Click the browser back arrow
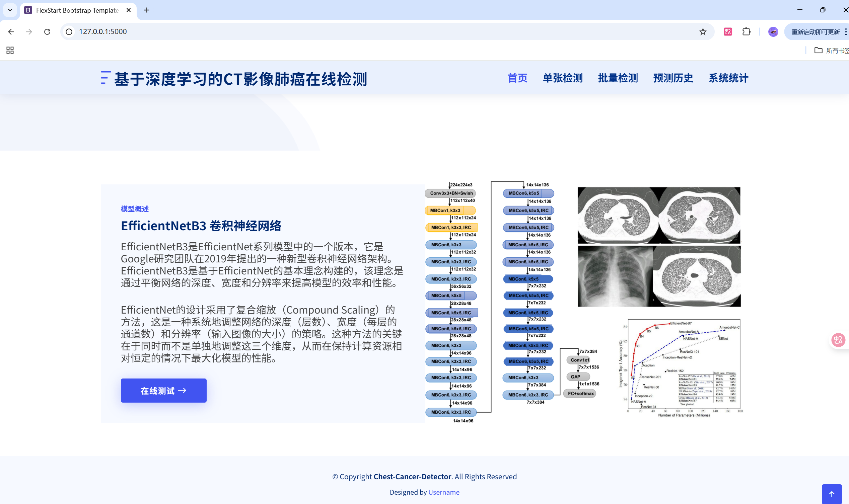Image resolution: width=849 pixels, height=504 pixels. pyautogui.click(x=11, y=31)
